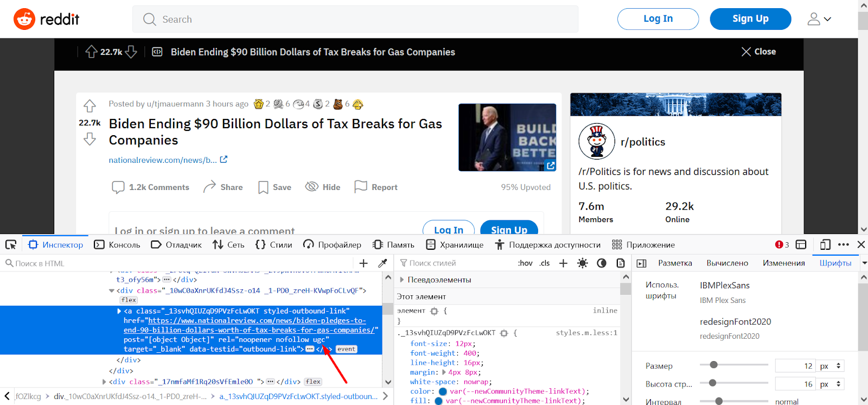Report the post
Viewport: 868px width, 405px height.
click(376, 187)
